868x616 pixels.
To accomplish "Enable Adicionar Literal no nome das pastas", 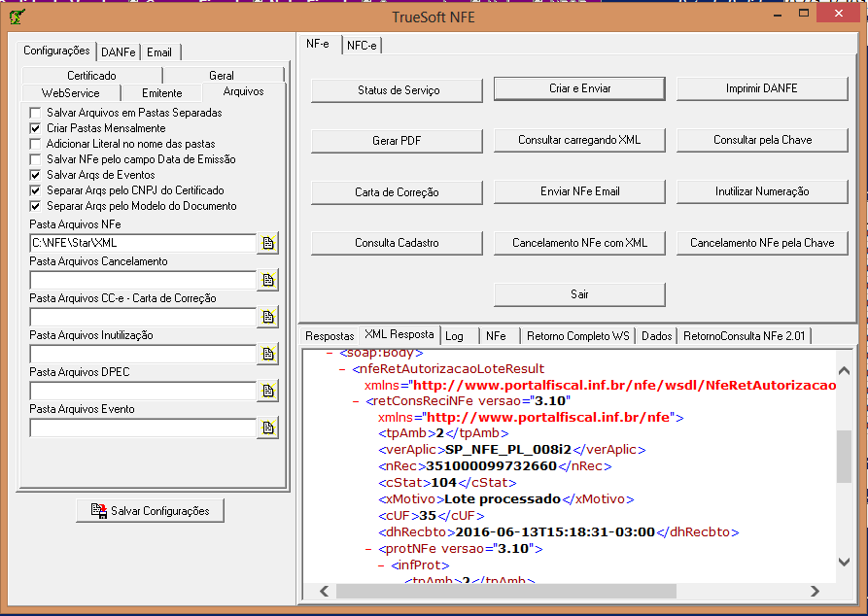I will click(35, 144).
